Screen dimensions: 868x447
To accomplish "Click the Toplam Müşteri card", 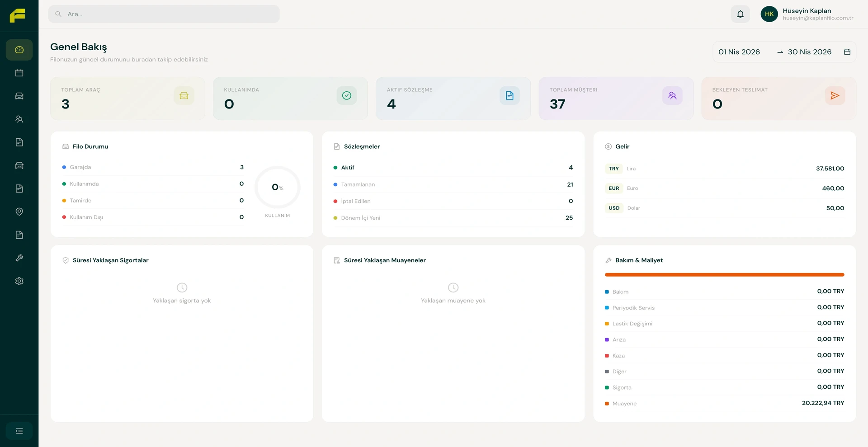I will (616, 98).
